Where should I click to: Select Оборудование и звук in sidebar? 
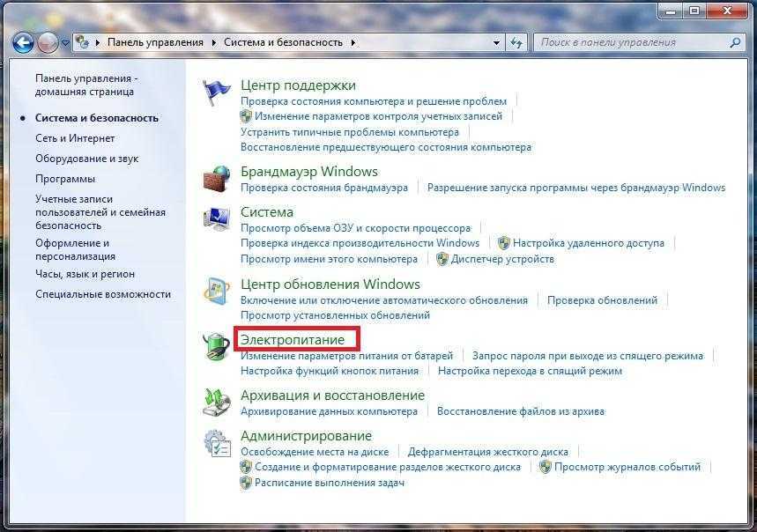[87, 159]
